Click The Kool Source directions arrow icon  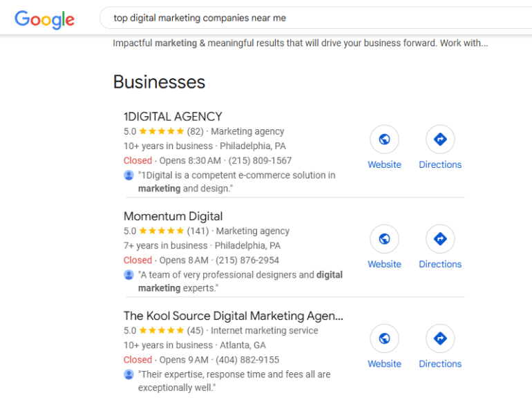pos(440,338)
